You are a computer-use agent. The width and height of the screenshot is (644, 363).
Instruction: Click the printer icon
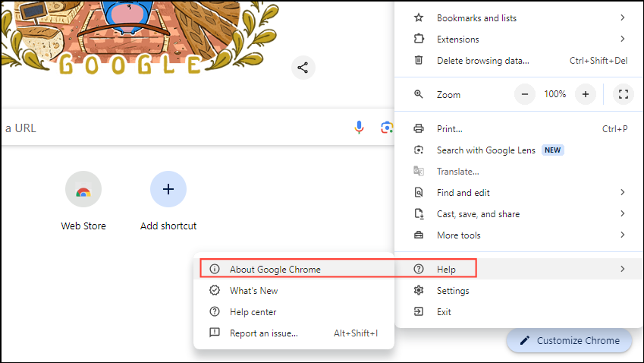click(x=419, y=128)
